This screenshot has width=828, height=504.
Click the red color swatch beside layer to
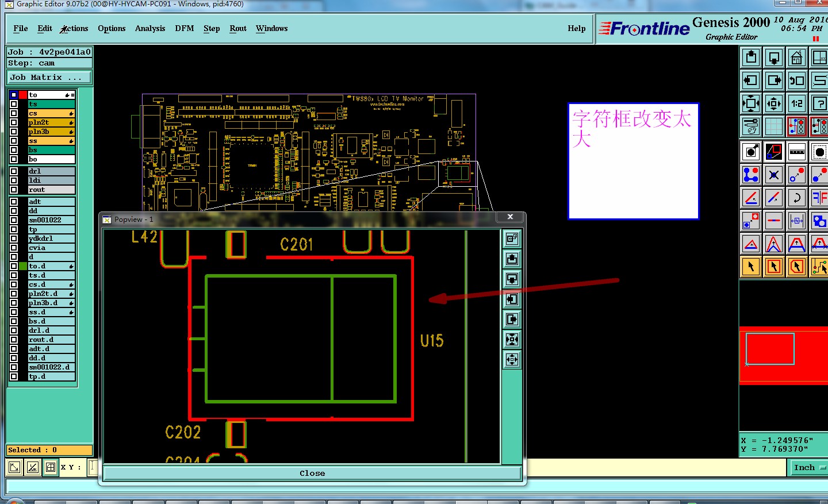point(23,95)
